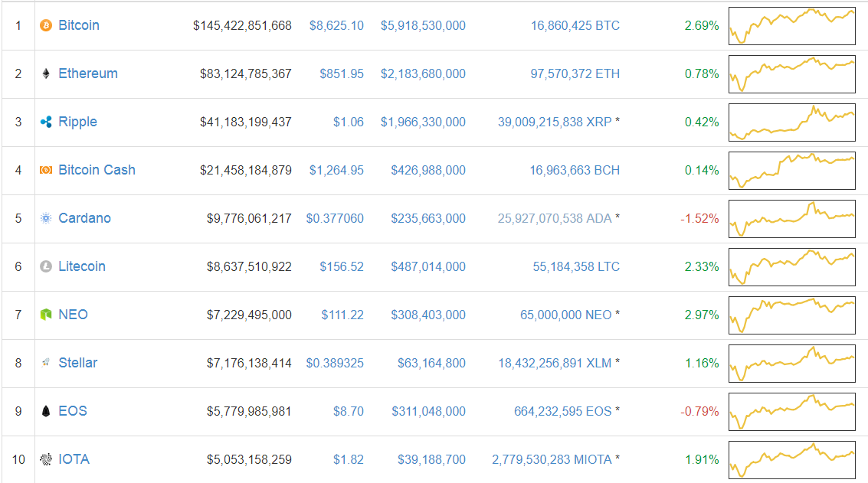
Task: Click Bitcoin Cash price $1,264.95
Action: coord(336,170)
